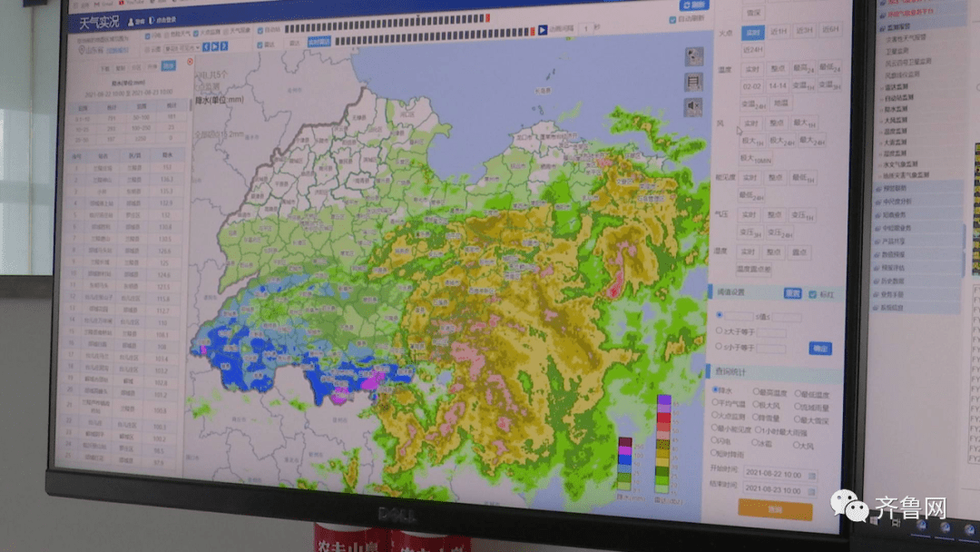The width and height of the screenshot is (980, 552).
Task: Click the 自动站 timeline progress bar
Action: click(x=387, y=23)
